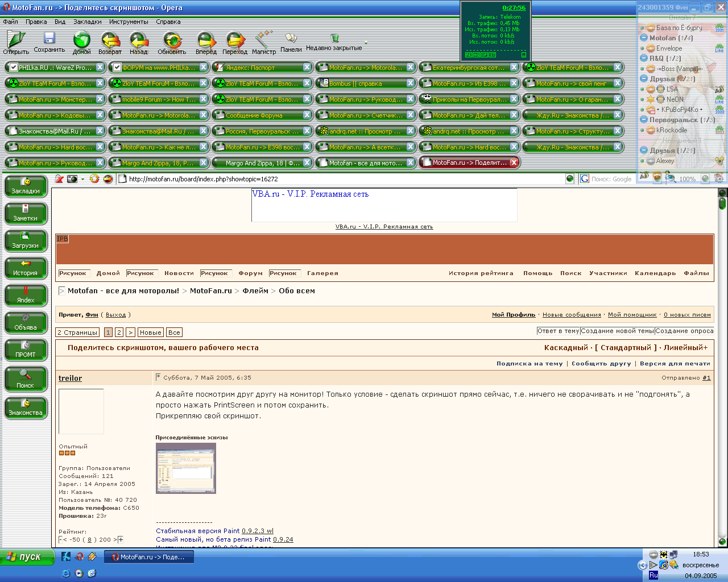Open the Подписка на тему link
This screenshot has width=728, height=582.
530,364
